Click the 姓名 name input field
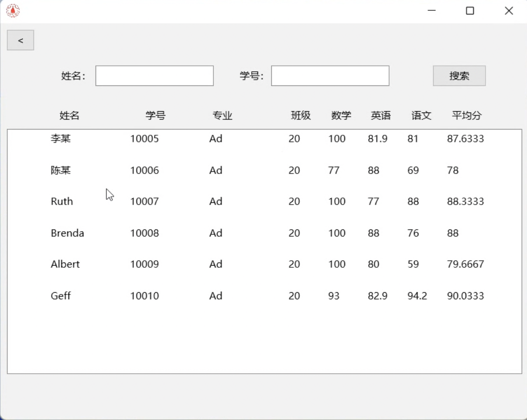Screen dimensions: 527x420 coord(154,76)
